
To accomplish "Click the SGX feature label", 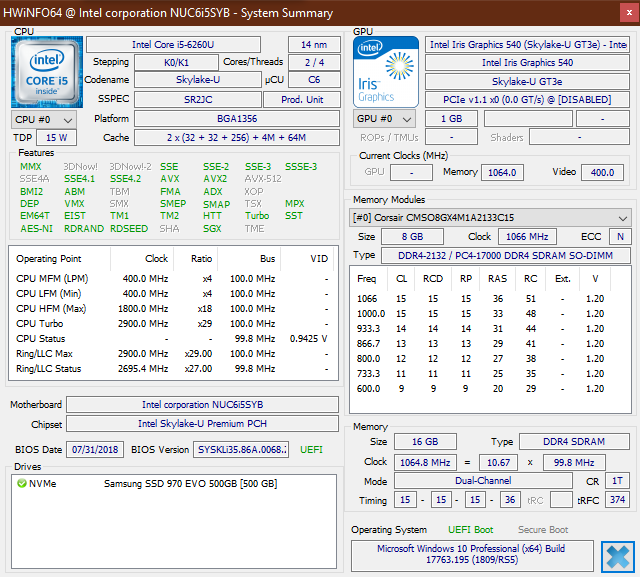I will 212,229.
